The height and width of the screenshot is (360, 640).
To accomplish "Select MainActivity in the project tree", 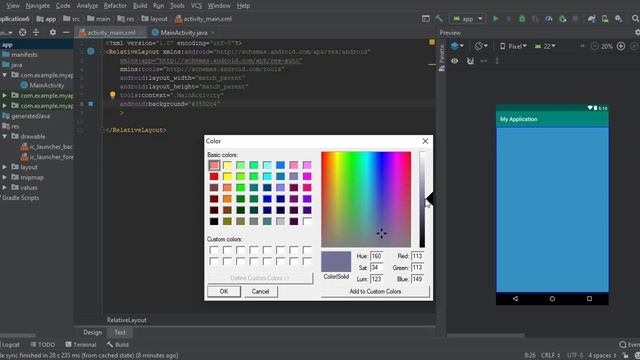I will 42,85.
